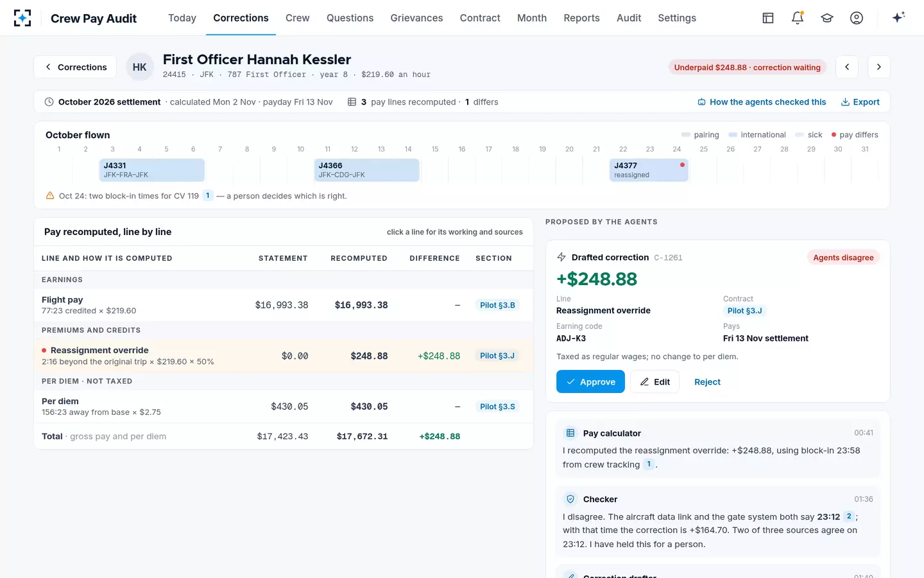Image resolution: width=924 pixels, height=578 pixels.
Task: Open the table layout icon in header
Action: (768, 18)
